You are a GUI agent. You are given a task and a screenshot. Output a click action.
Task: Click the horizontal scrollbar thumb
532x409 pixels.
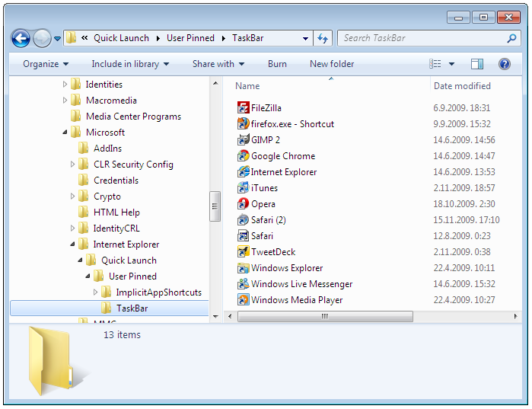click(325, 316)
